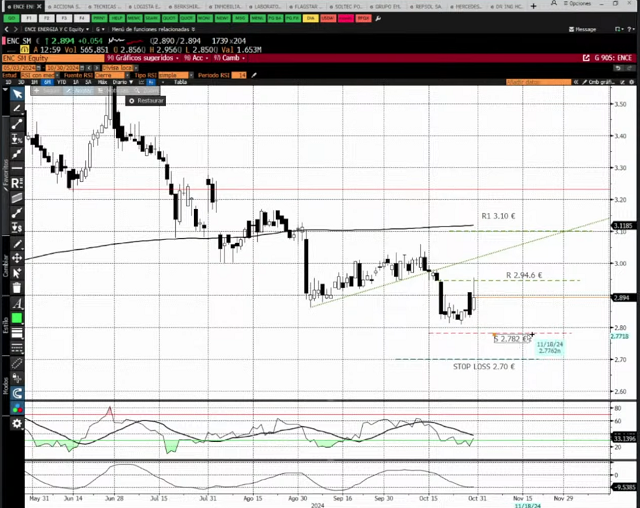Select the trend line drawing tool

pos(17,123)
